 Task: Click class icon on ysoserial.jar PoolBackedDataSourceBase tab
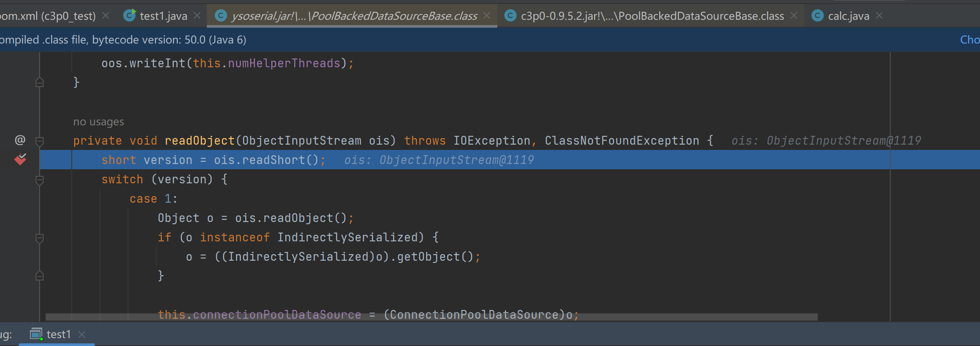tap(220, 16)
